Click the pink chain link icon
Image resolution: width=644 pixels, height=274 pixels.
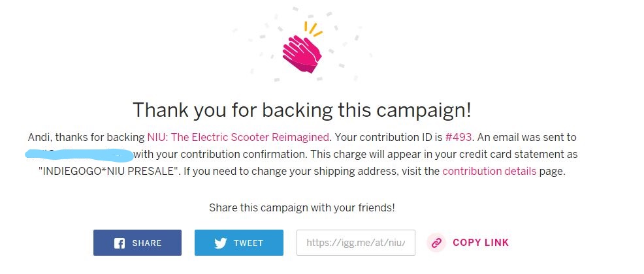click(436, 243)
